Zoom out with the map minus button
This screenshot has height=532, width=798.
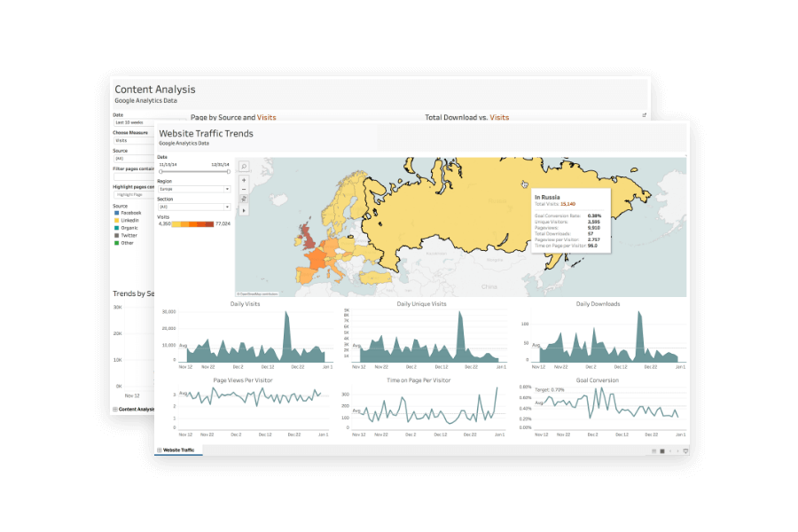click(x=244, y=191)
